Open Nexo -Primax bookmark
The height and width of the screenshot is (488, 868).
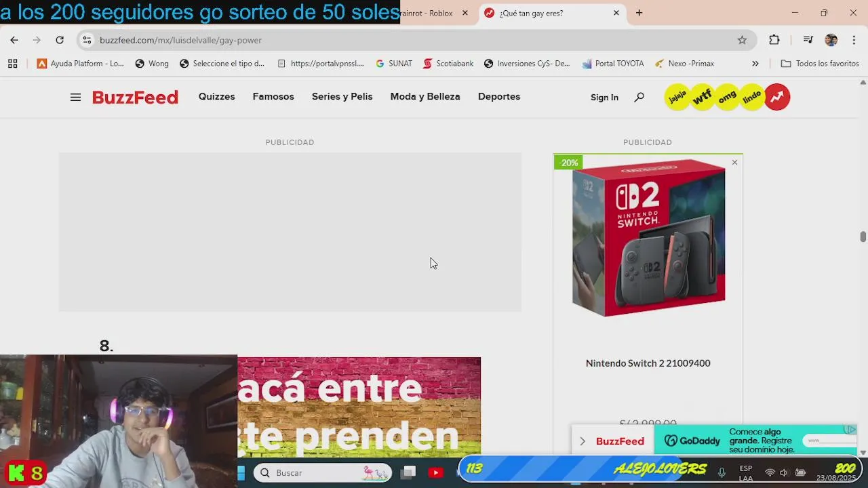tap(684, 63)
